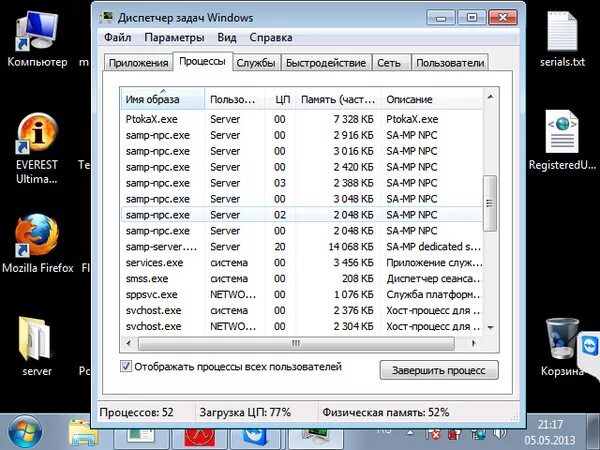Click the red application taskbar button

point(199,438)
